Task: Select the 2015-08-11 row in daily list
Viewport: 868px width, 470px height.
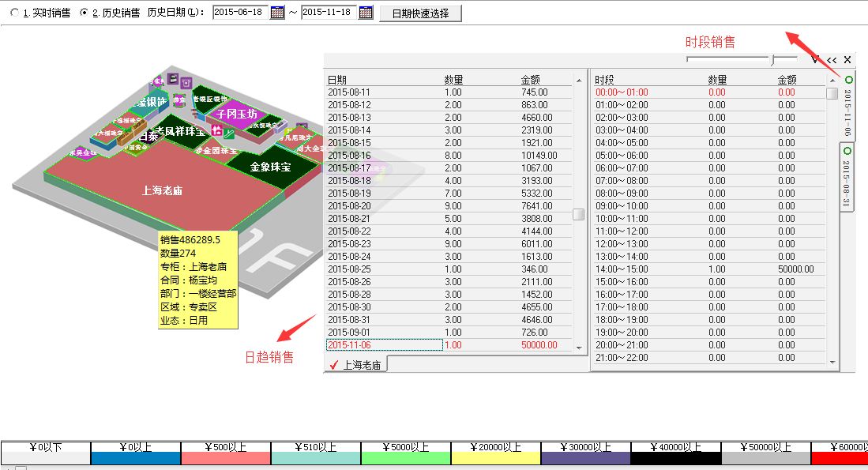Action: coord(449,92)
